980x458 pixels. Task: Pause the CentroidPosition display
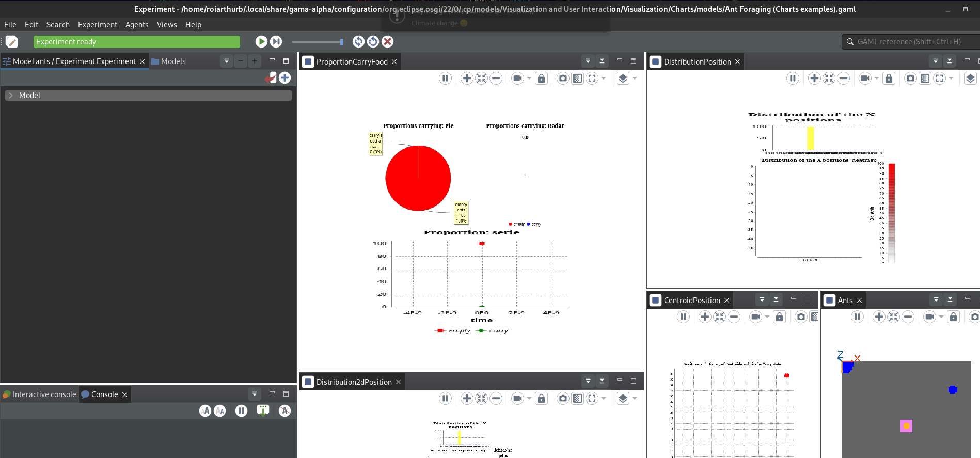pos(683,317)
